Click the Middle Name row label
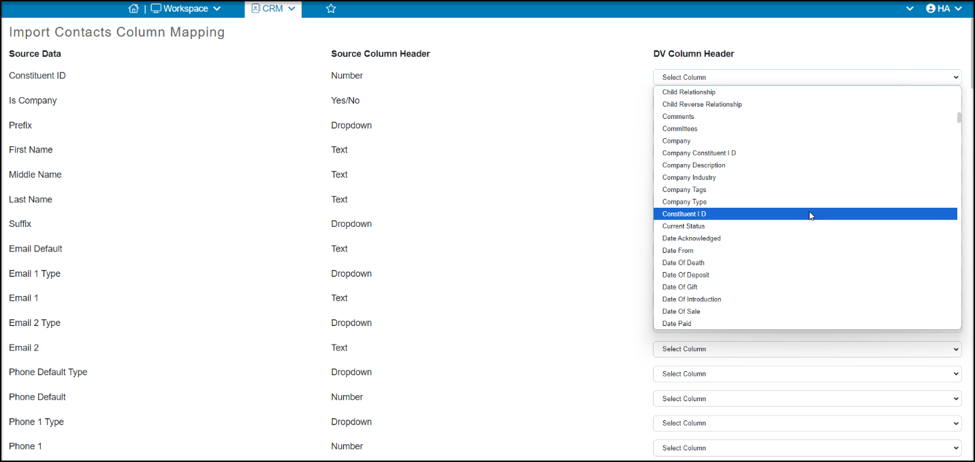The image size is (975, 462). coord(35,175)
